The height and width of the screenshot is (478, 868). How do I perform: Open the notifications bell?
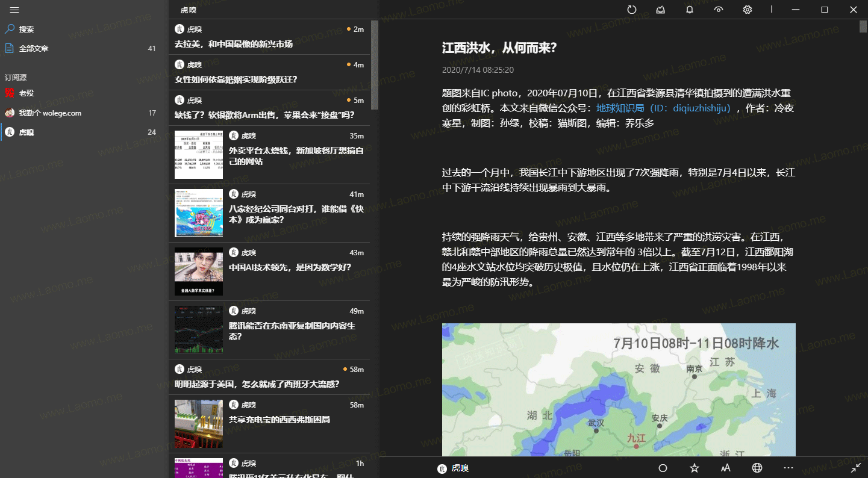[690, 10]
